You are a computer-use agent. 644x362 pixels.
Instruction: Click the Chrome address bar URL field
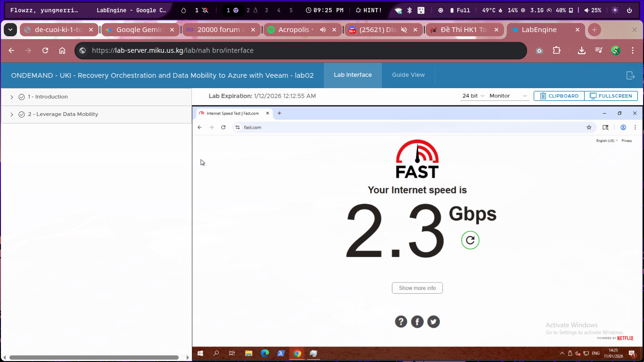(302, 50)
